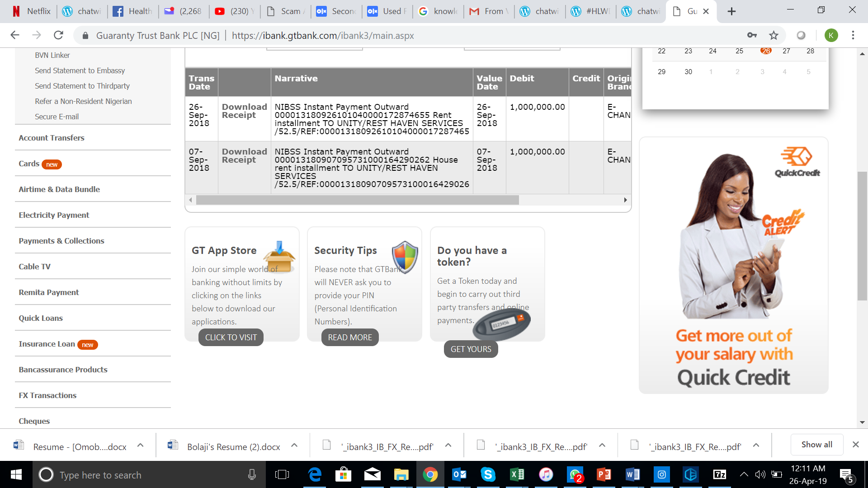Download the 26-Sep-2018 transaction receipt
This screenshot has width=868, height=488.
pos(244,111)
